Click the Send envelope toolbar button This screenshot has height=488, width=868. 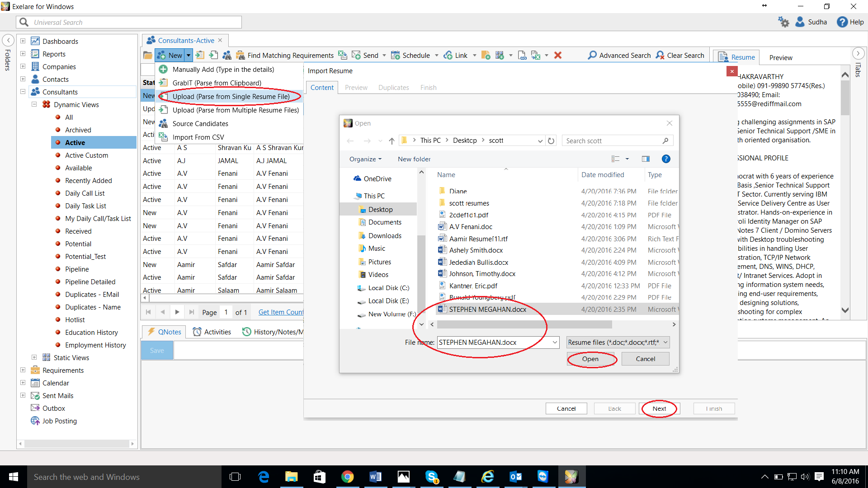pyautogui.click(x=365, y=55)
